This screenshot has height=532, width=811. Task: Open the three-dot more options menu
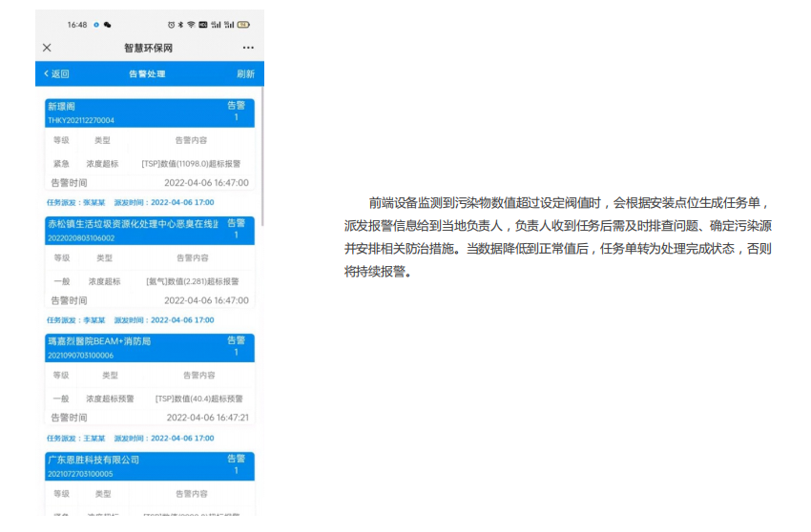(x=248, y=48)
